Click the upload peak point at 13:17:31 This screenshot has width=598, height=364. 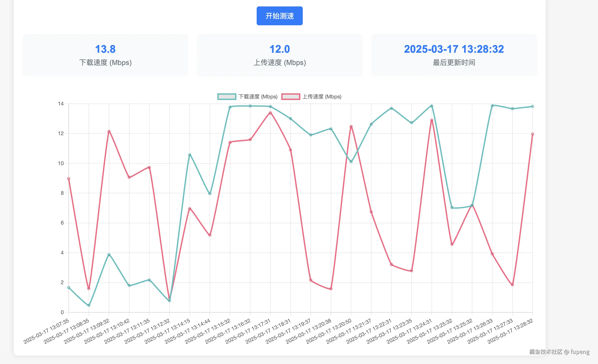pos(270,113)
